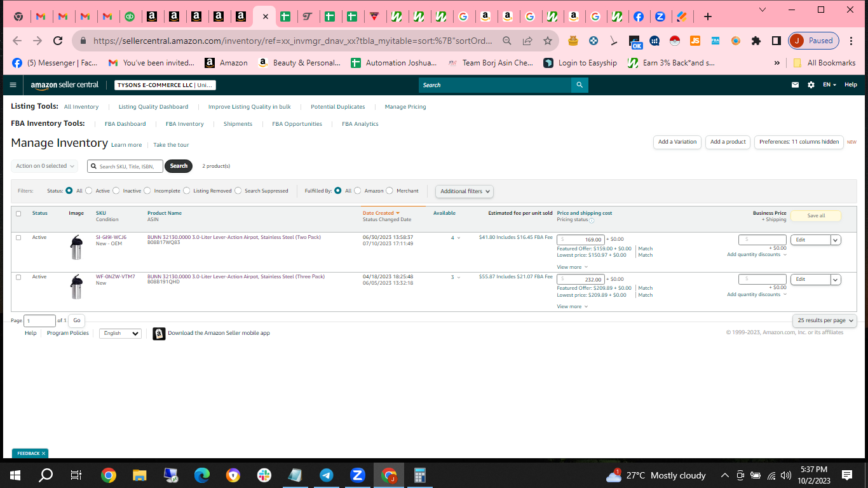Open the 25 results per page dropdown
The width and height of the screenshot is (868, 488).
825,320
